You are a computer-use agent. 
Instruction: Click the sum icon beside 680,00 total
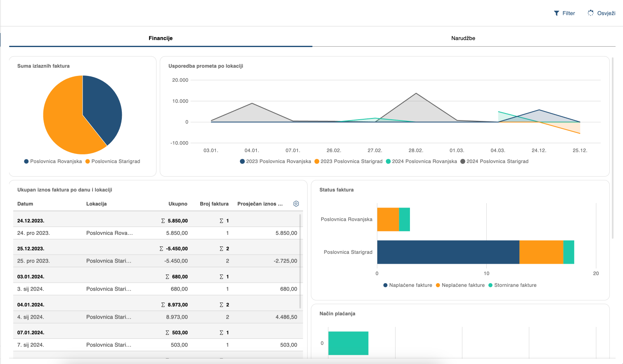pyautogui.click(x=167, y=277)
